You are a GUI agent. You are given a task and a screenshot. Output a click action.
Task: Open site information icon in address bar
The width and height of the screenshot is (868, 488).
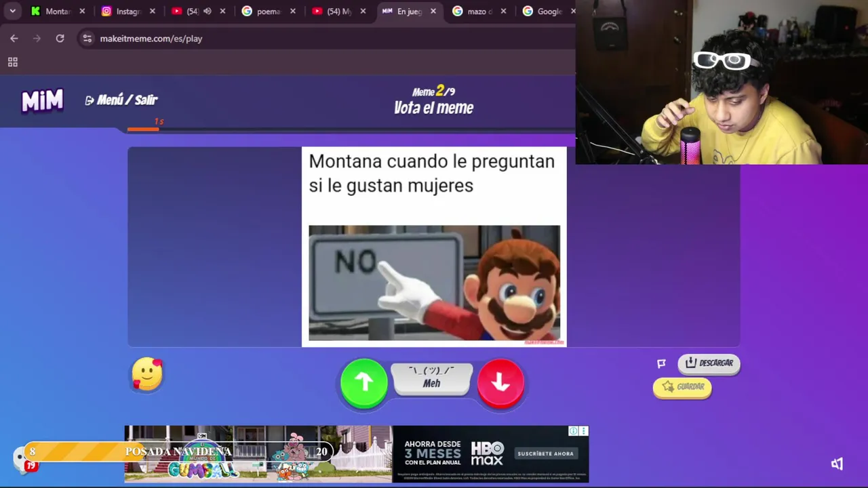click(x=87, y=39)
